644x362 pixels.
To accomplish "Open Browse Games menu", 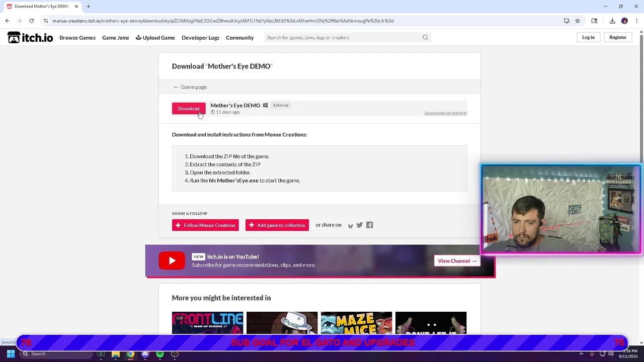I will click(x=77, y=38).
